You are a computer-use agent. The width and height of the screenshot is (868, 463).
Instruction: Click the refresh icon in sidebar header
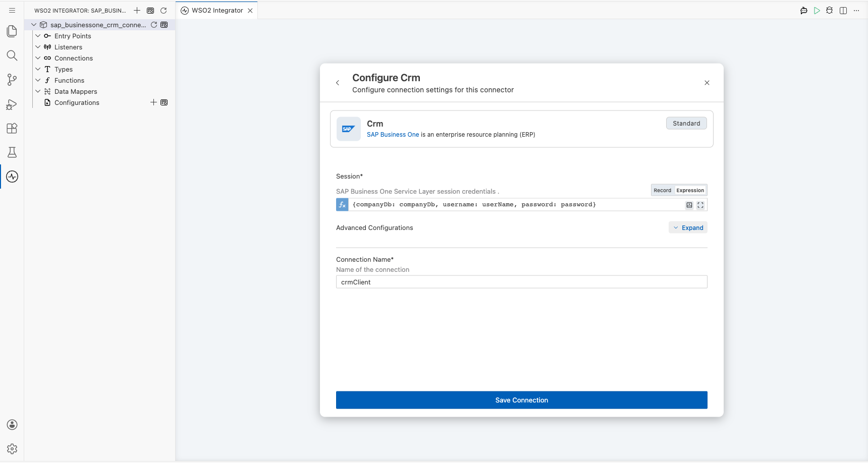click(164, 10)
